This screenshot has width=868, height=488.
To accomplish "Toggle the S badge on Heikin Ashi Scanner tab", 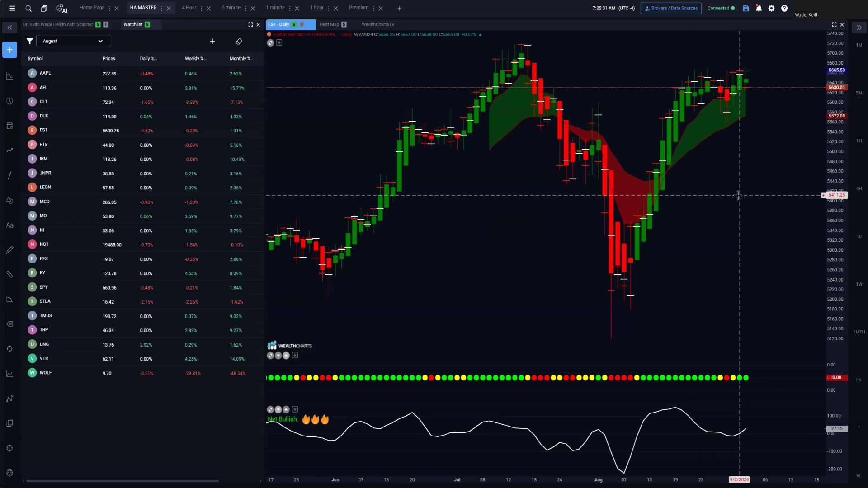I will 98,24.
